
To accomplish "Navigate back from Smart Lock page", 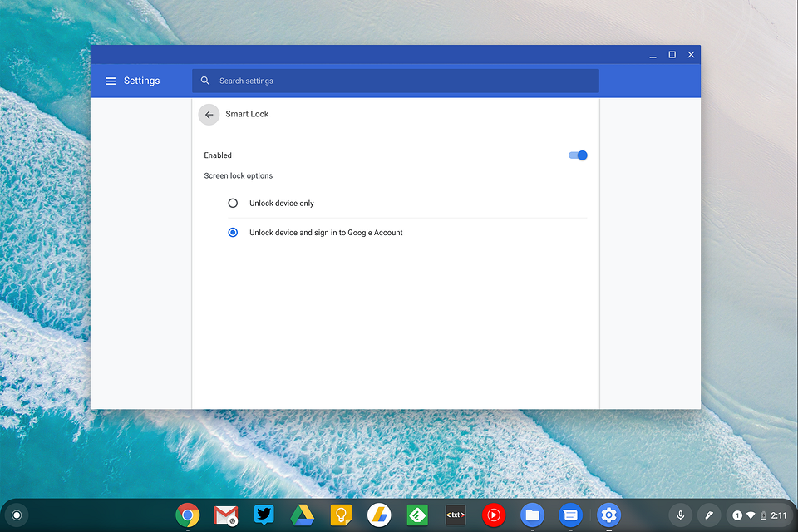I will tap(209, 114).
